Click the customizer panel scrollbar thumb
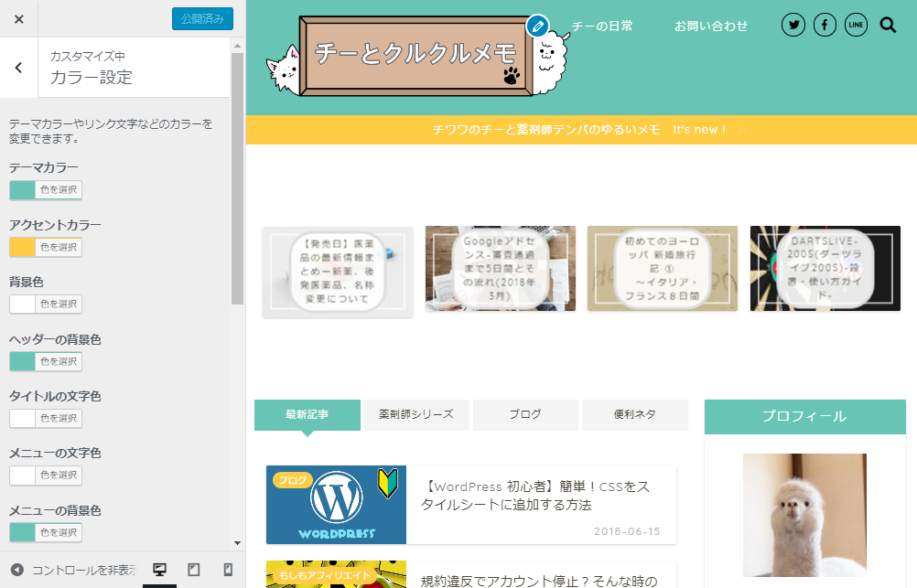 coord(237,178)
